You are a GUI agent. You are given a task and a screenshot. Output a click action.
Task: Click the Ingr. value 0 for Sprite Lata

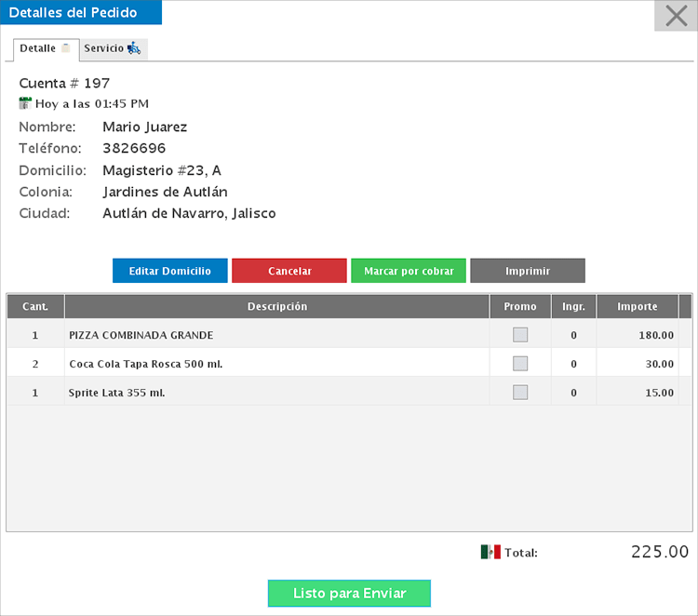[574, 393]
